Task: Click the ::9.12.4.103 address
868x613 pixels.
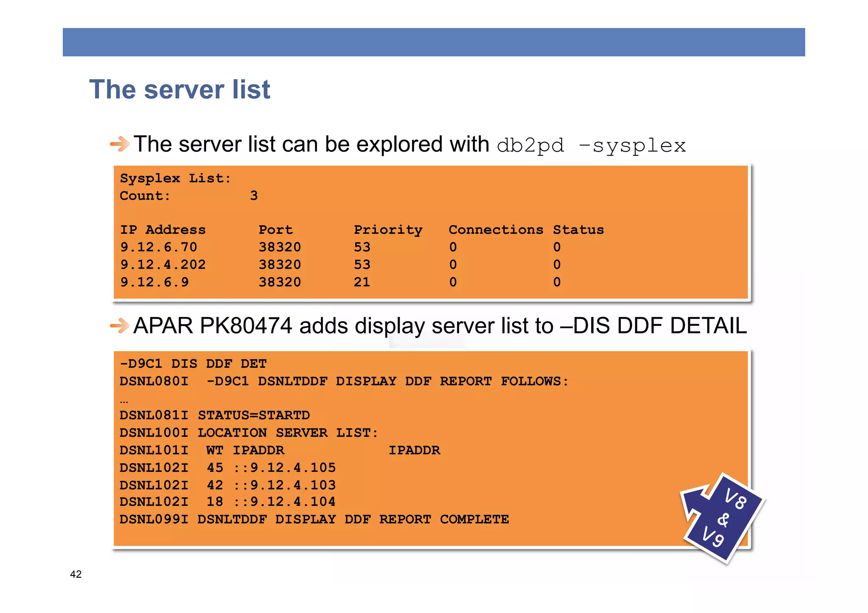Action: point(284,485)
